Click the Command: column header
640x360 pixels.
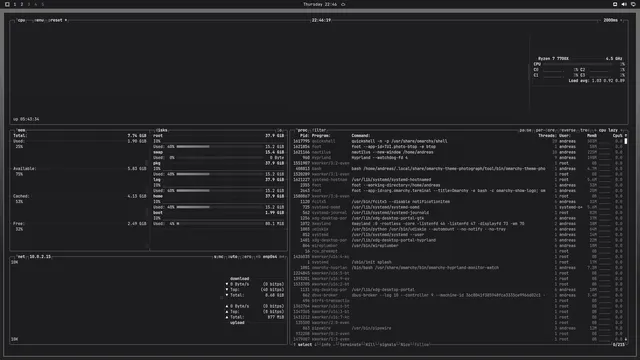coord(361,136)
